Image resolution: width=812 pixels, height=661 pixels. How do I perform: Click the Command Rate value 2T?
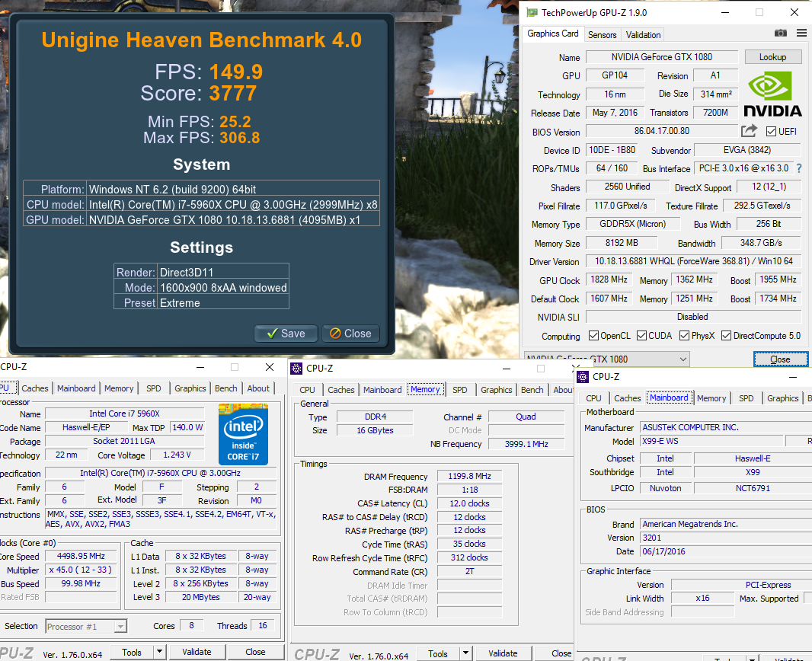pyautogui.click(x=470, y=571)
